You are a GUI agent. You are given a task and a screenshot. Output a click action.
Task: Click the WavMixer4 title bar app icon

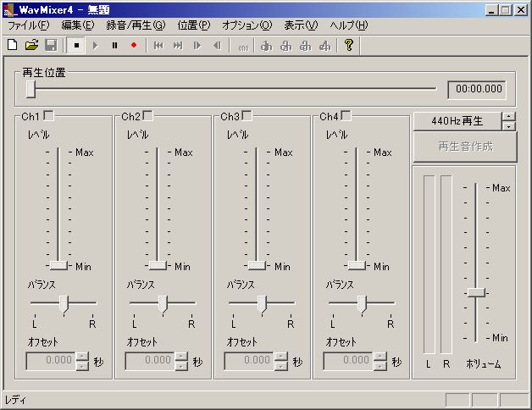(x=9, y=9)
